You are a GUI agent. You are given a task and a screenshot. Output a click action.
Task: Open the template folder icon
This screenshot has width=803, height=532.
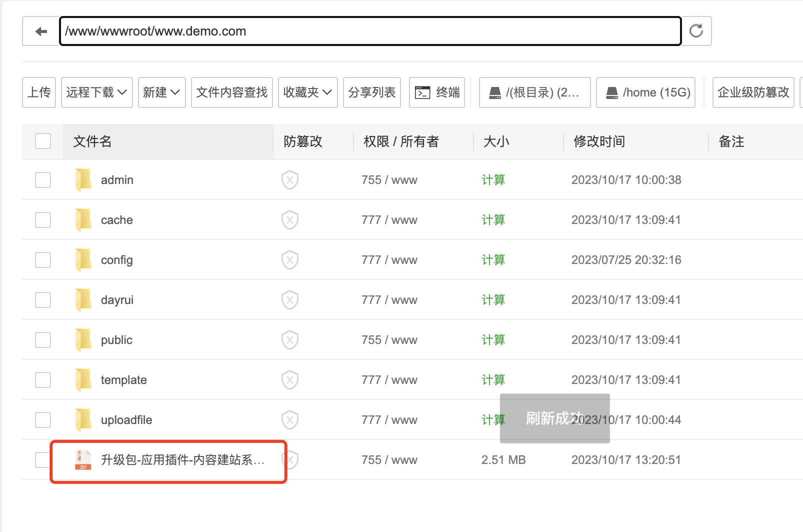click(83, 380)
